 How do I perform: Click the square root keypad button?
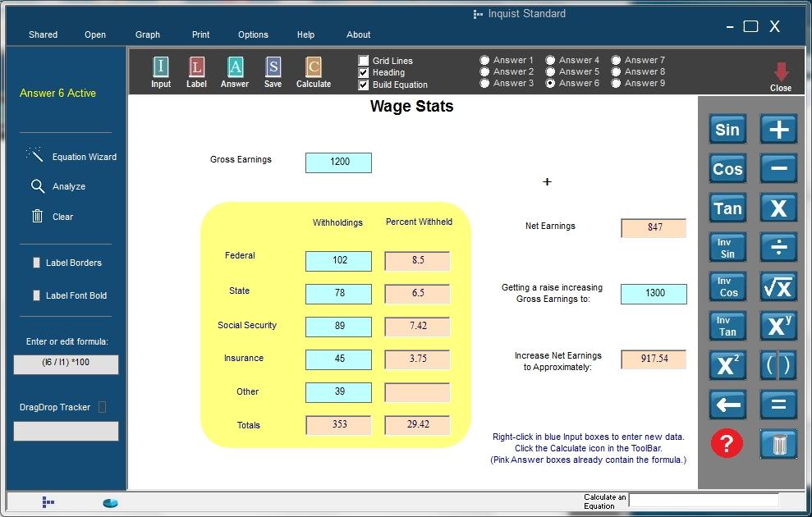778,286
